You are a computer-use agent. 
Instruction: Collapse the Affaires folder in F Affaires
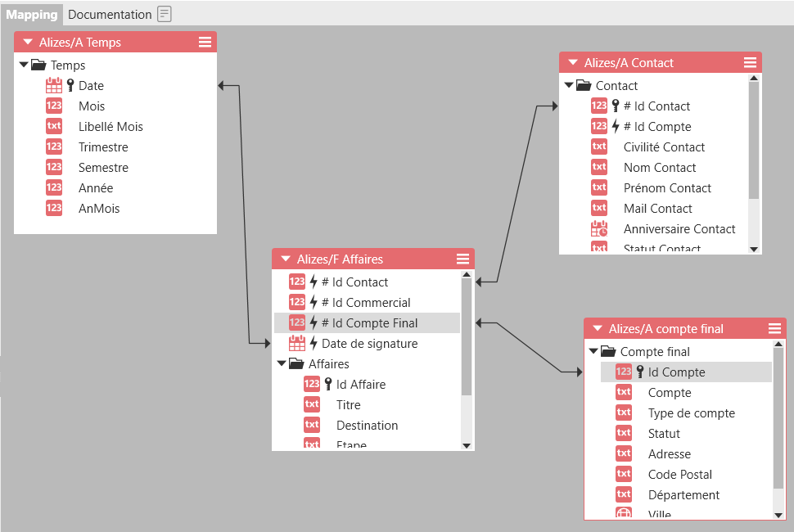tap(282, 363)
